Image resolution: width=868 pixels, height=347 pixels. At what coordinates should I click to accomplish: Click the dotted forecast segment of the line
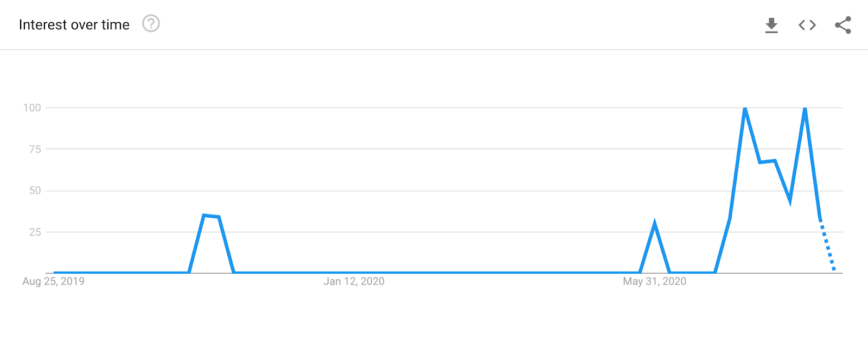pos(827,245)
